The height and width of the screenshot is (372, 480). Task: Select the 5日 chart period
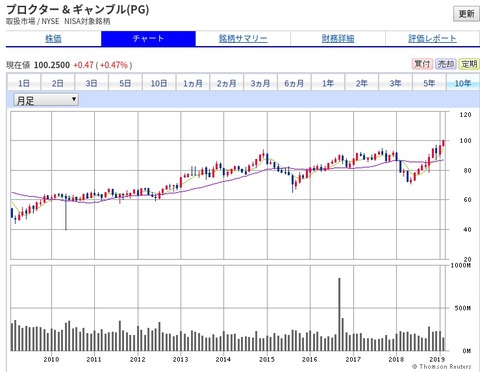(x=125, y=83)
